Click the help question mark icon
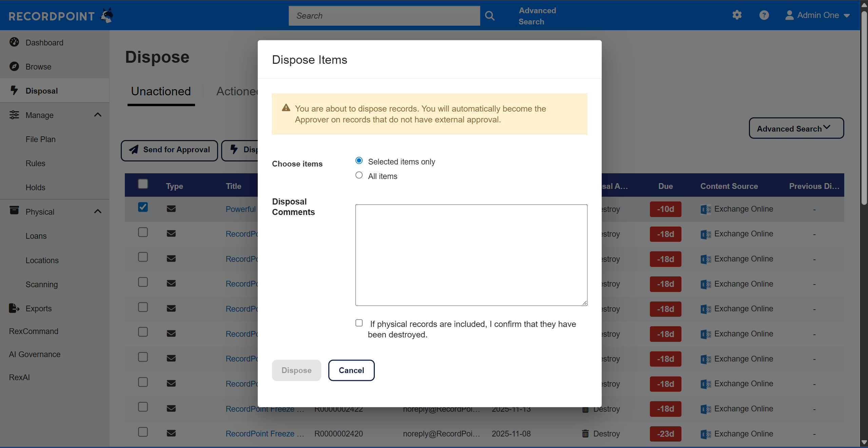Screen dimensions: 868x448 [x=764, y=15]
